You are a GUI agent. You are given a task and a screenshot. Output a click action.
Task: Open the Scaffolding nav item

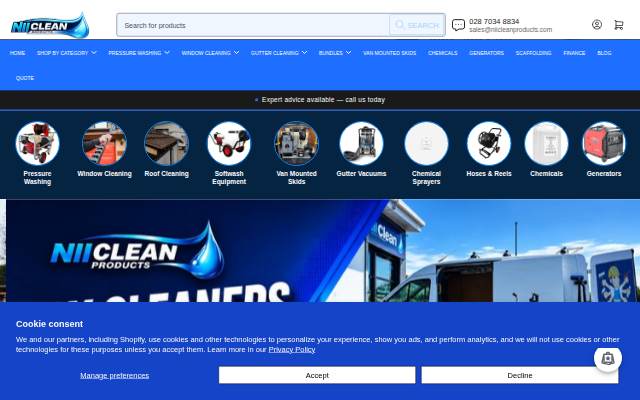click(533, 53)
